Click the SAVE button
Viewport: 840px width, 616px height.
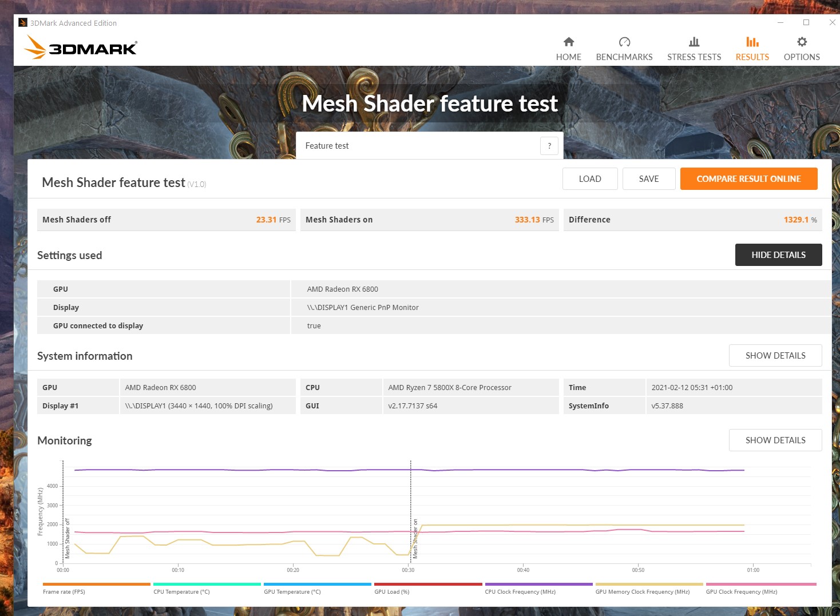click(649, 178)
